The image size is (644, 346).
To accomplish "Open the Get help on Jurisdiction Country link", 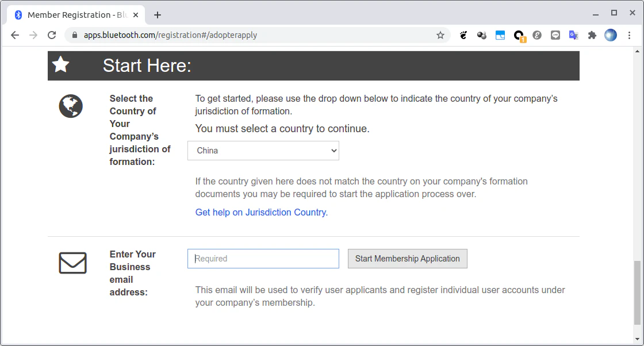I will point(261,212).
